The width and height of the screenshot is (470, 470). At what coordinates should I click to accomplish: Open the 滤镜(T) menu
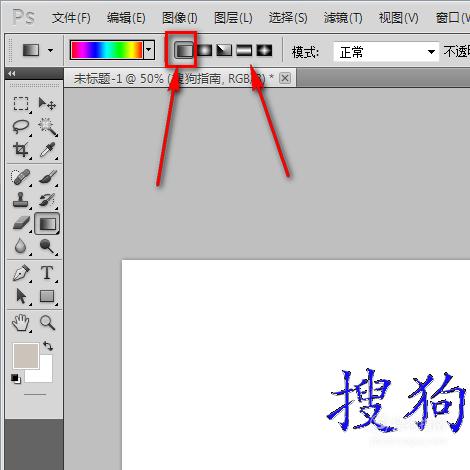click(343, 18)
